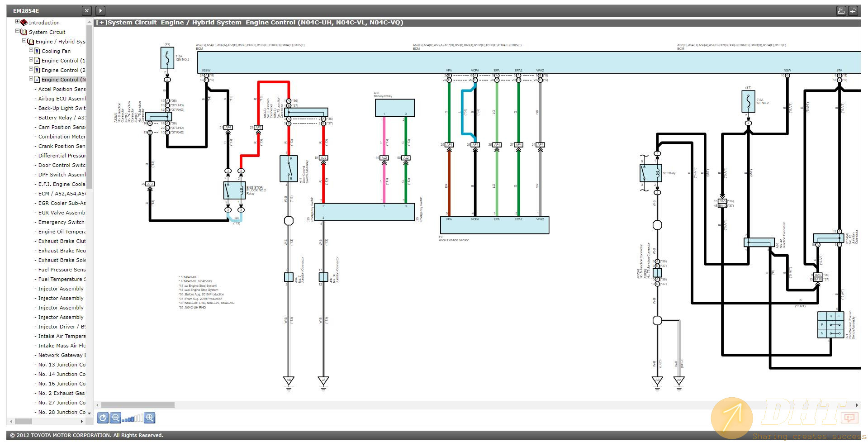Image resolution: width=868 pixels, height=442 pixels.
Task: Open Network Gateway entry
Action: click(x=62, y=355)
